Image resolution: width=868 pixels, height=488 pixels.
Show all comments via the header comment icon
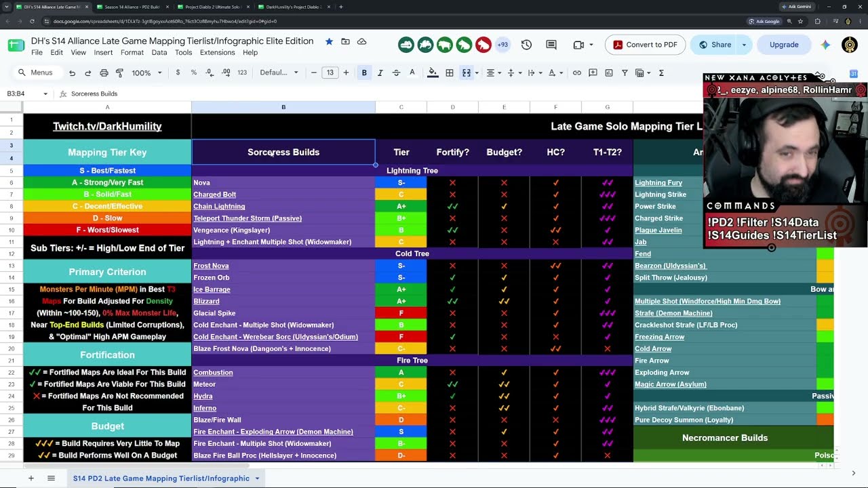551,45
